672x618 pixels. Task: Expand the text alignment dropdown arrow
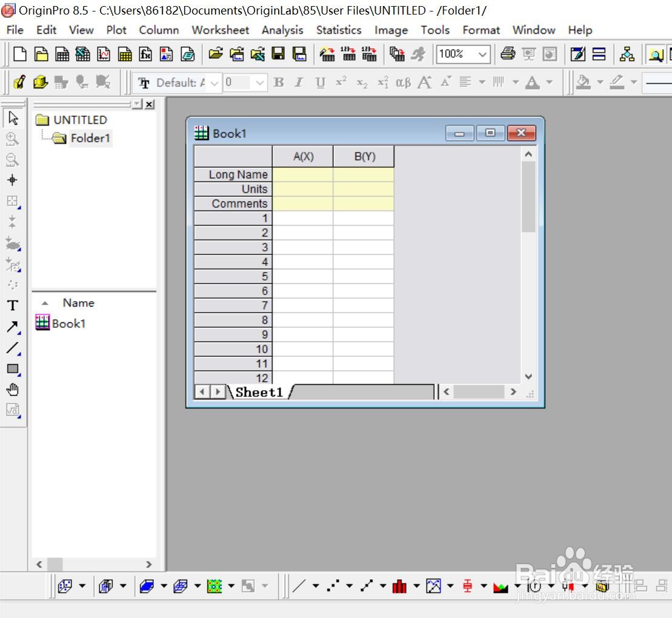482,82
